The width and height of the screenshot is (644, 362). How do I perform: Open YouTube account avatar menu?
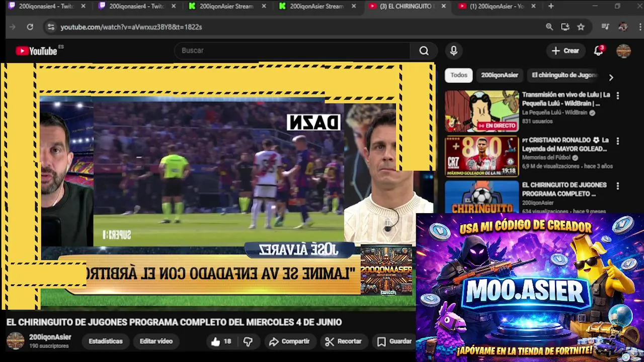[623, 51]
